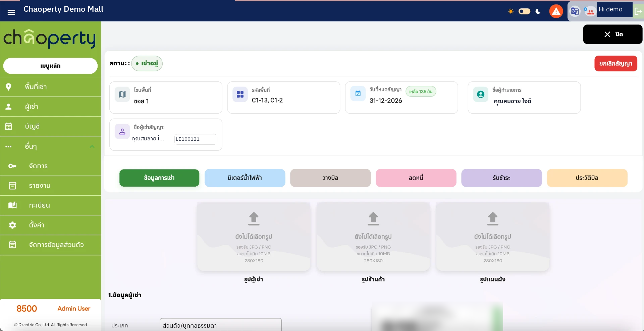The image size is (644, 331).
Task: Click the translate language icon
Action: 575,11
